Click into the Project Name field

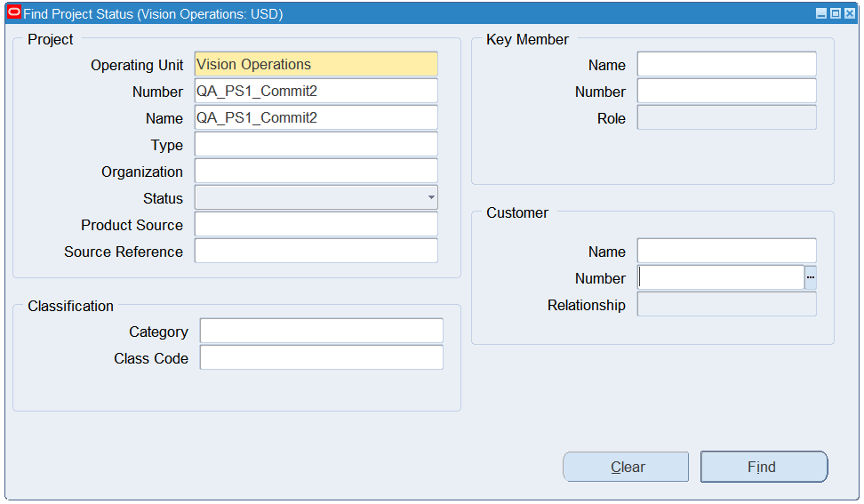pos(316,117)
